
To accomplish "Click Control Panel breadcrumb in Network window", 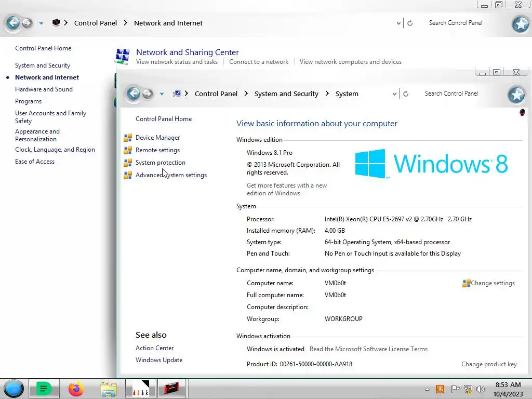I will click(x=96, y=23).
